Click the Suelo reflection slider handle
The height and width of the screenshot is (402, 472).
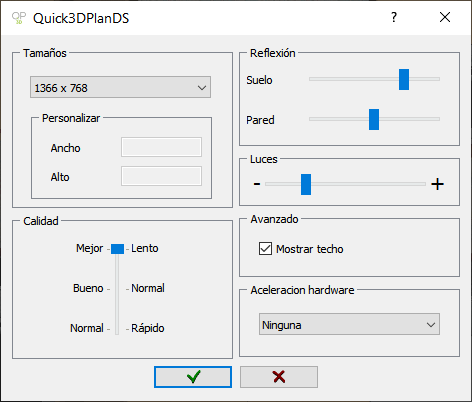[404, 79]
